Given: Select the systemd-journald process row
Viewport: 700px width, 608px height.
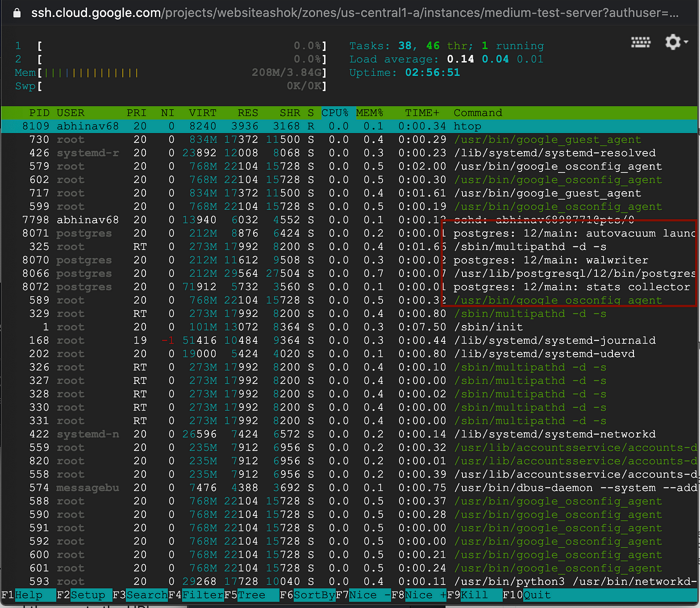Looking at the screenshot, I should coord(349,340).
